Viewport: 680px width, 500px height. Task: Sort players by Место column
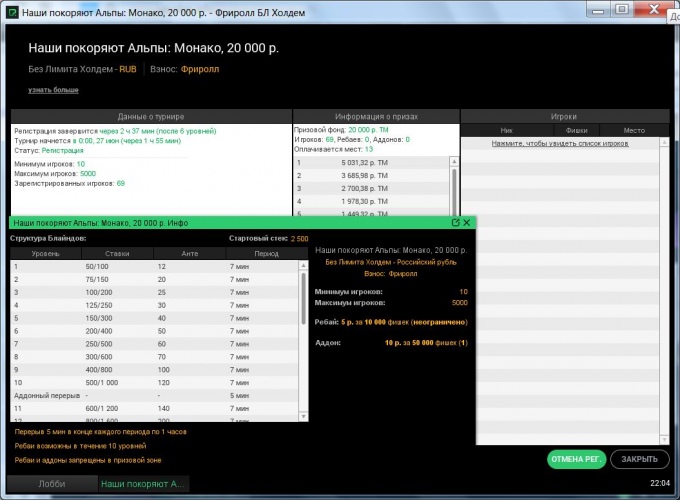click(x=633, y=130)
